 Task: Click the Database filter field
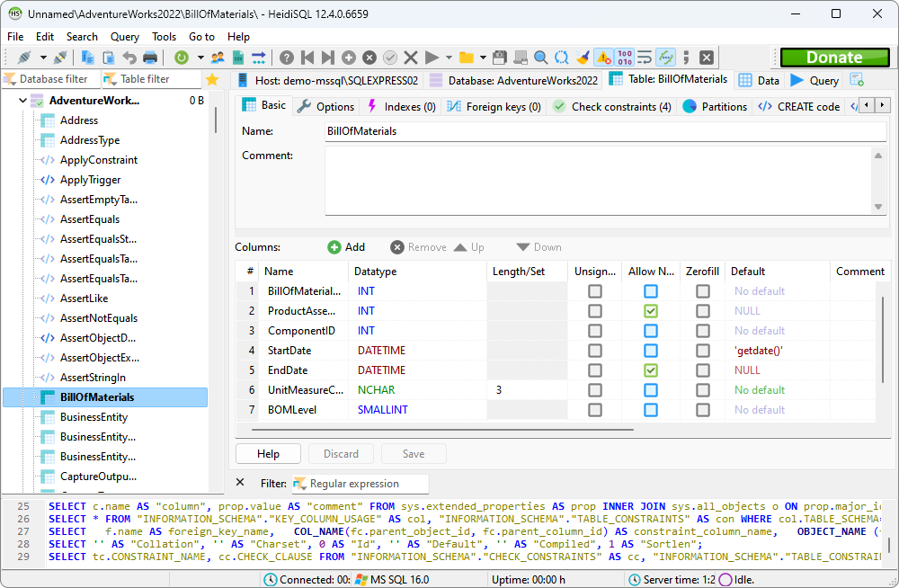pos(52,79)
